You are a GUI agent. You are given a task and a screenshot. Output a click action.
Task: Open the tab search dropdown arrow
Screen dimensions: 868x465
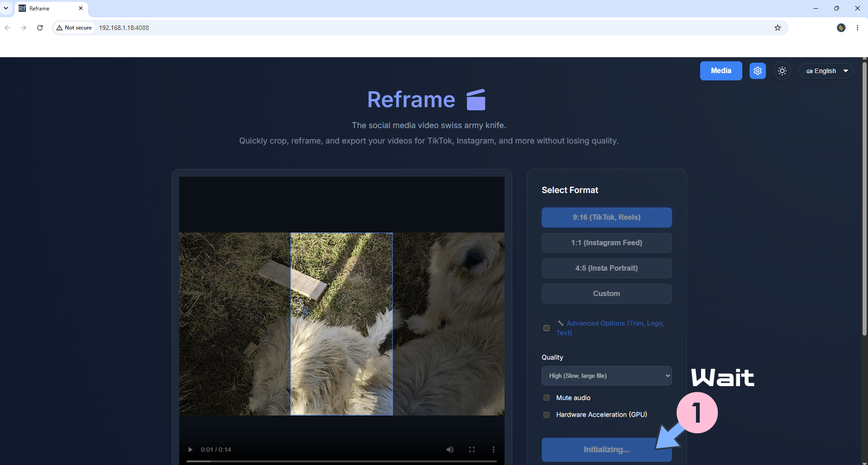[6, 8]
